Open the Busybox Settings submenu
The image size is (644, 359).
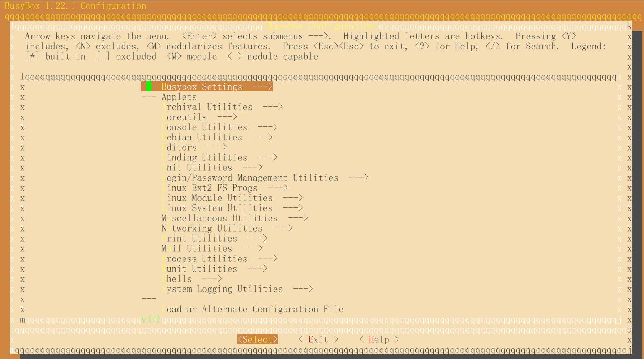tap(207, 87)
